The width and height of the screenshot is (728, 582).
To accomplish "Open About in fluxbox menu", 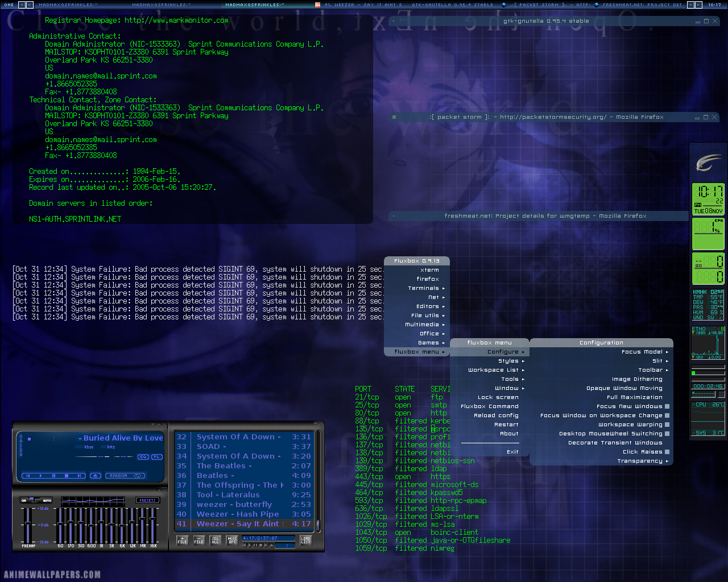I will [490, 434].
